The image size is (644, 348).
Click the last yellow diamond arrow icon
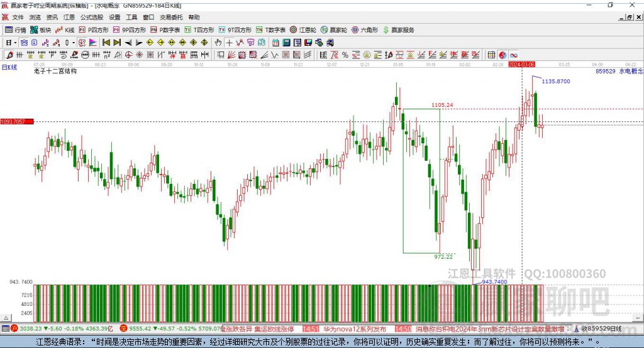click(204, 43)
